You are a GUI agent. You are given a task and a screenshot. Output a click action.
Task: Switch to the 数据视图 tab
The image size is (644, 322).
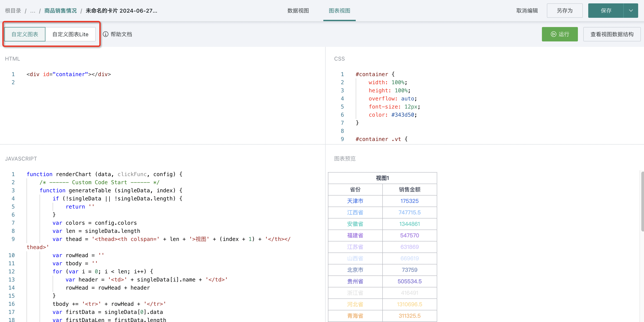tap(298, 11)
